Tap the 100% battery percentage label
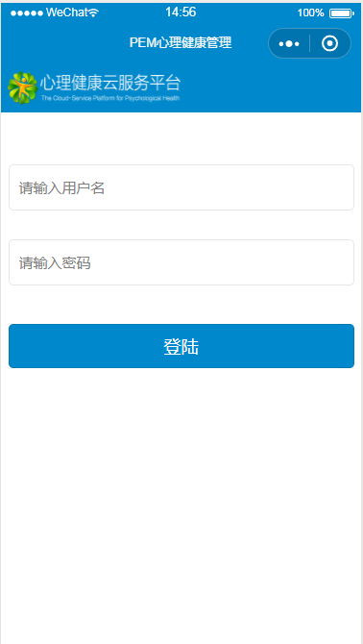Image resolution: width=363 pixels, height=644 pixels. pyautogui.click(x=310, y=13)
